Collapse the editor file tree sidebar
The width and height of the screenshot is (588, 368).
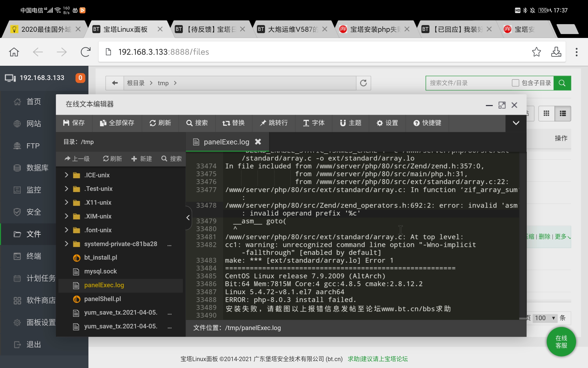tap(188, 218)
